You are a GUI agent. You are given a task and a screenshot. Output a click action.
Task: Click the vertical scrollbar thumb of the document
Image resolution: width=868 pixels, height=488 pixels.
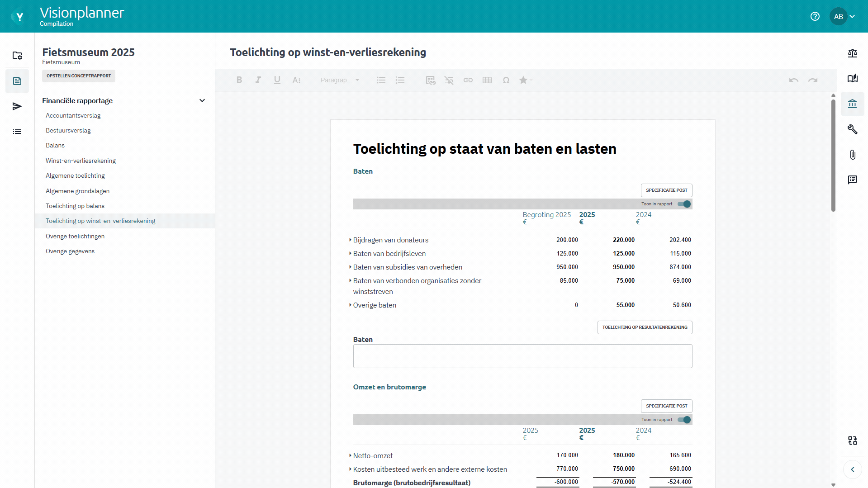pos(833,155)
